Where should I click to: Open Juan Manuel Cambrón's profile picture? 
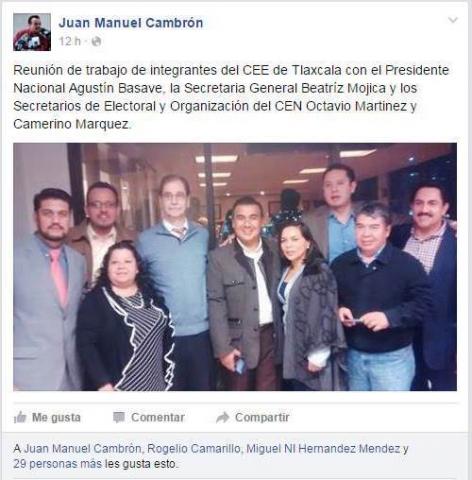(x=32, y=32)
